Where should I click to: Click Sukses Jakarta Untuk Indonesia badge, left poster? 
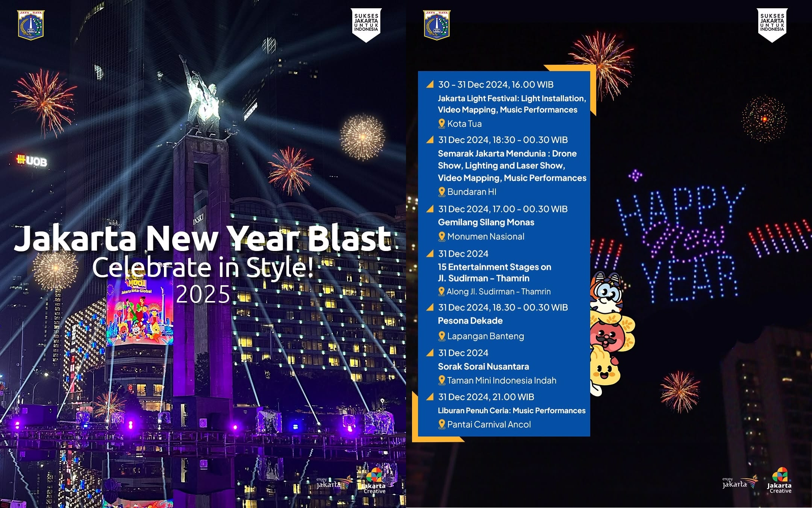tap(366, 25)
